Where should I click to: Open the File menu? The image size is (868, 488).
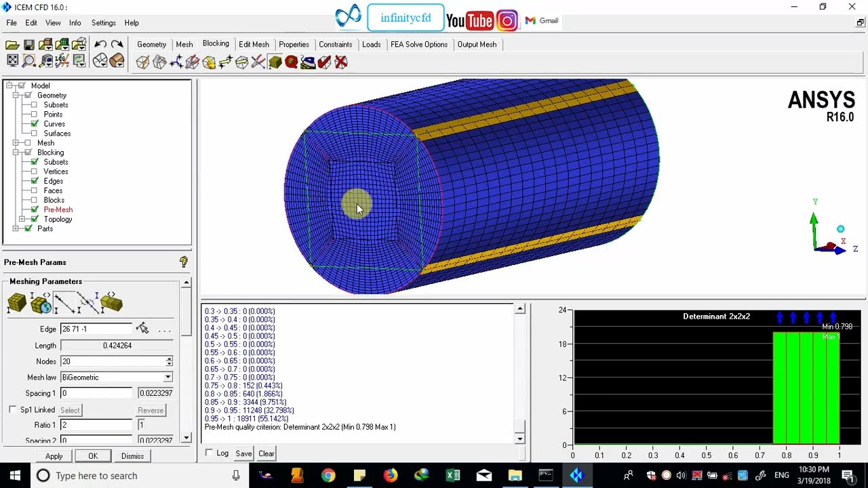(12, 23)
